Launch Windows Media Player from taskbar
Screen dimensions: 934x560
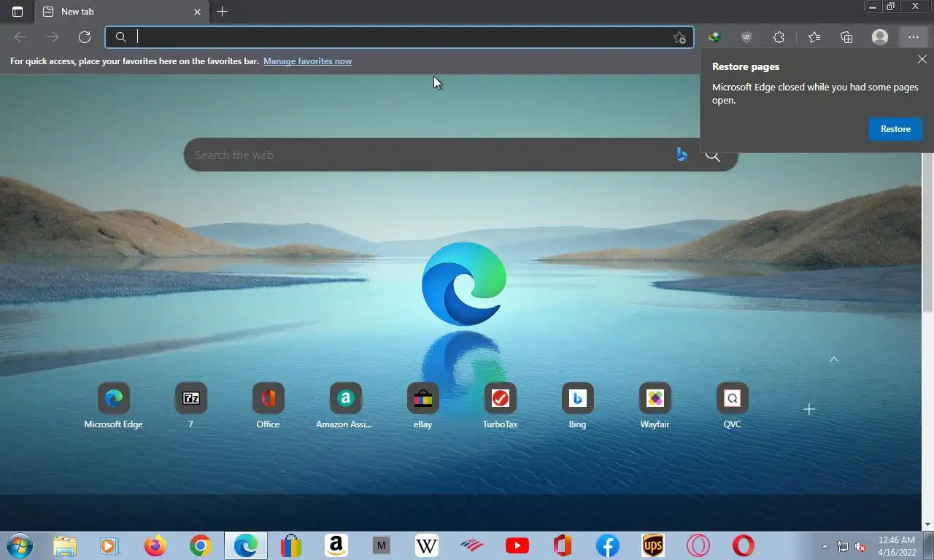pyautogui.click(x=109, y=545)
